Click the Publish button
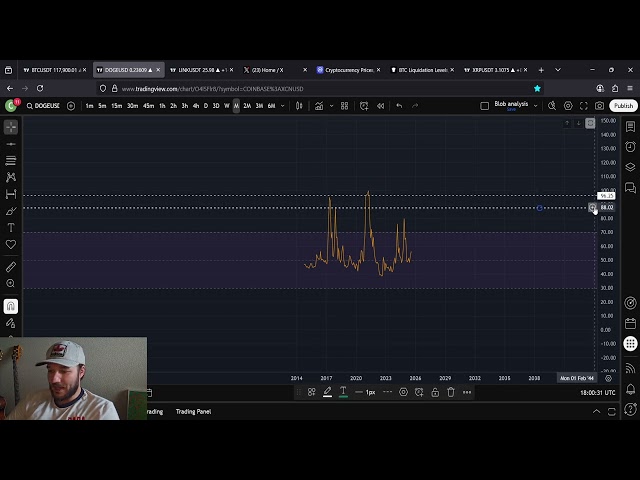This screenshot has width=640, height=480. coord(623,106)
